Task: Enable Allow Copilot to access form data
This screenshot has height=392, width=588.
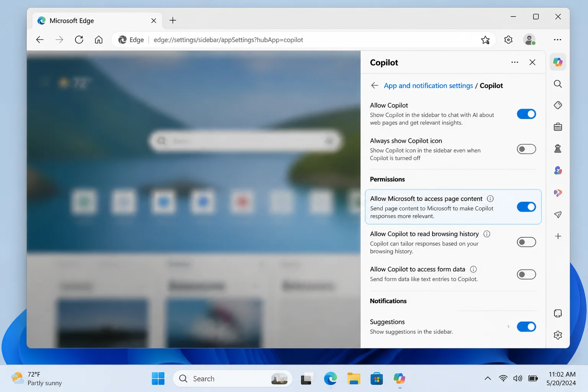Action: (526, 274)
